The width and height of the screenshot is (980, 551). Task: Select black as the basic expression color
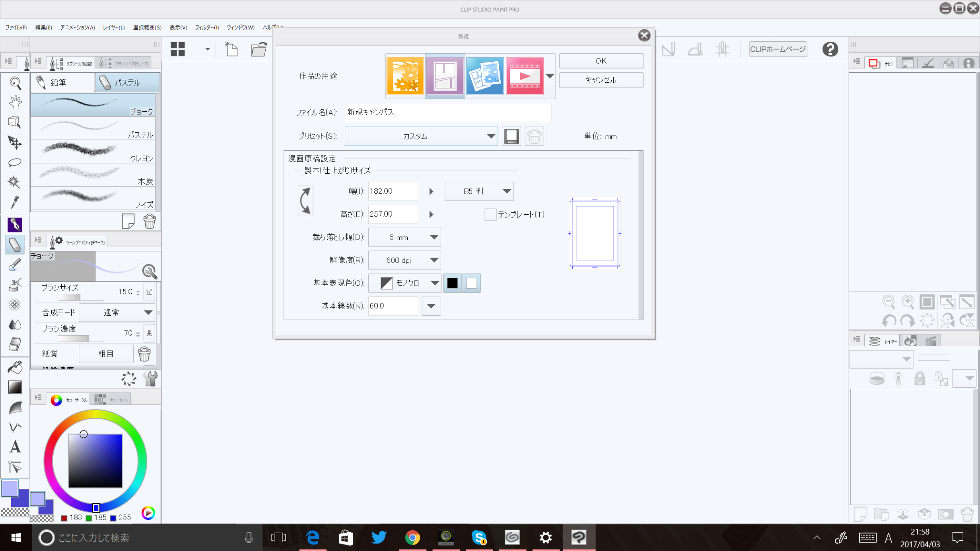click(452, 283)
